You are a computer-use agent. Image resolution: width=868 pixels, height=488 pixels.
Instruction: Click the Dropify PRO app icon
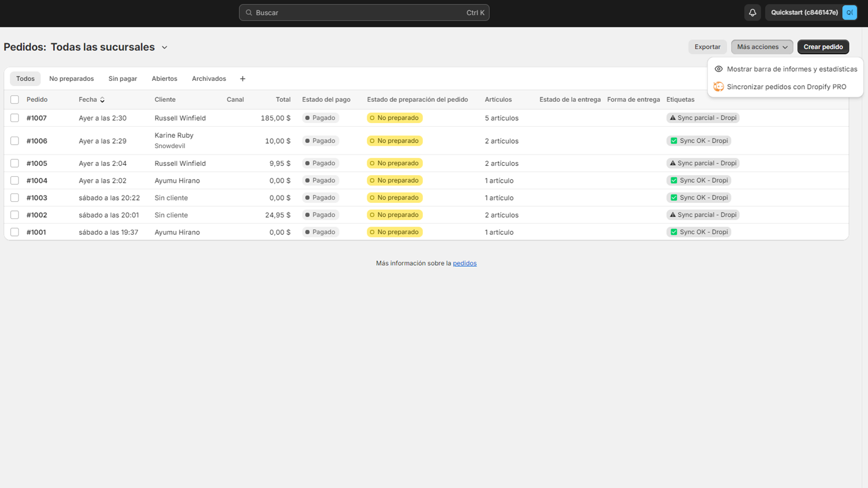click(718, 87)
